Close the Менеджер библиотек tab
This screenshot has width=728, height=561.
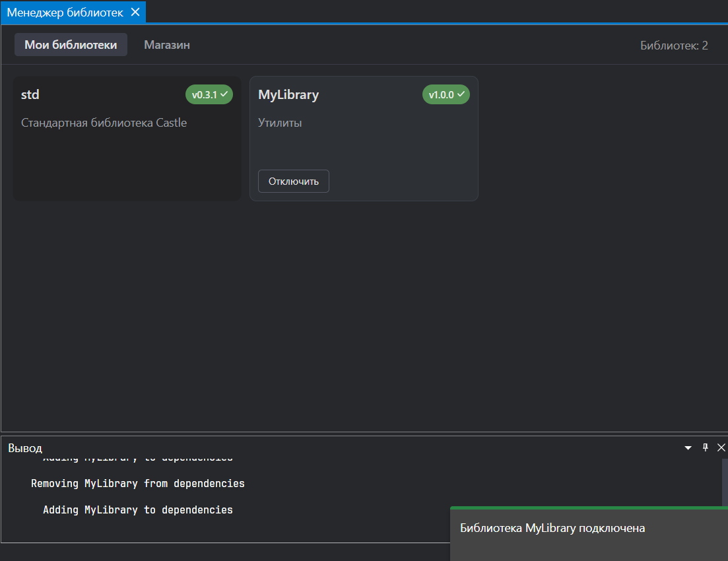coord(135,12)
